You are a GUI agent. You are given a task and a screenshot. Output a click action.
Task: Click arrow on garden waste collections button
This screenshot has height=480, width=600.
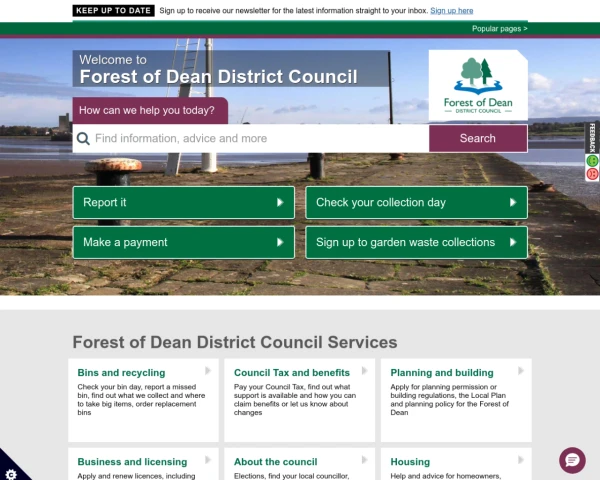pos(513,242)
